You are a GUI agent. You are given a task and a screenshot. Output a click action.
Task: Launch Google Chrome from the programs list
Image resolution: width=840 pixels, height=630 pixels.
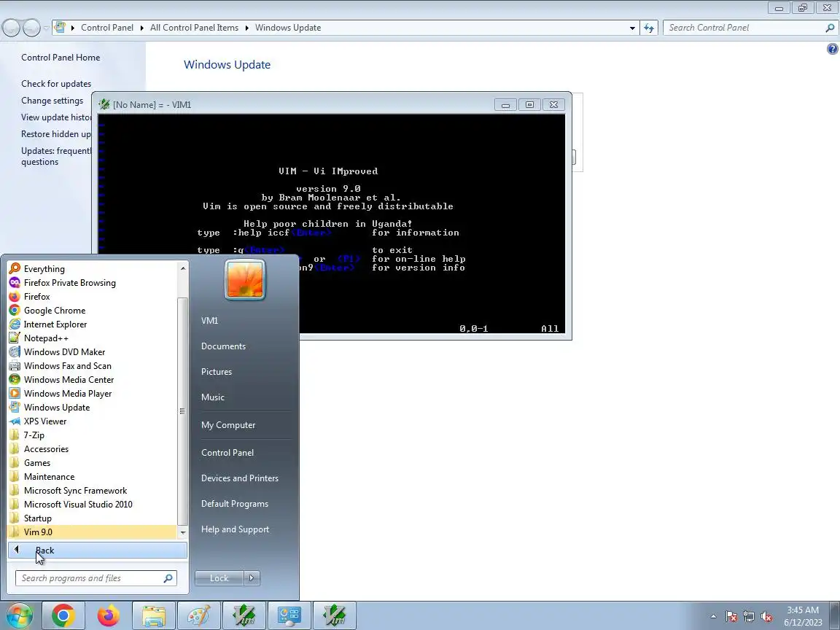click(92, 311)
